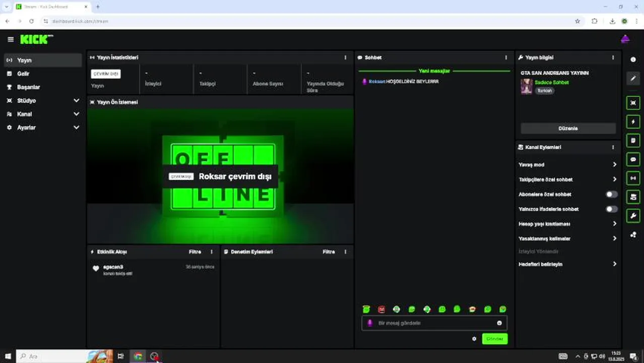The height and width of the screenshot is (363, 644).
Task: Click the Offline stream preview image
Action: (220, 176)
